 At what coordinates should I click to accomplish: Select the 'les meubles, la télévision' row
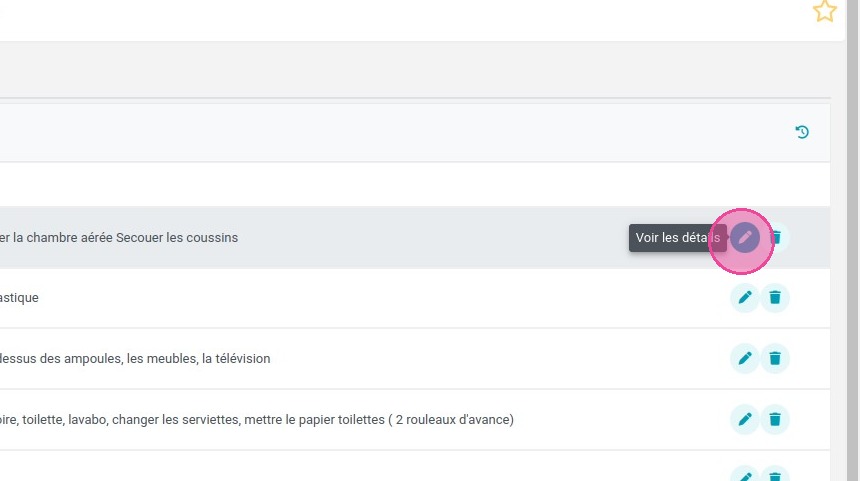coord(415,359)
